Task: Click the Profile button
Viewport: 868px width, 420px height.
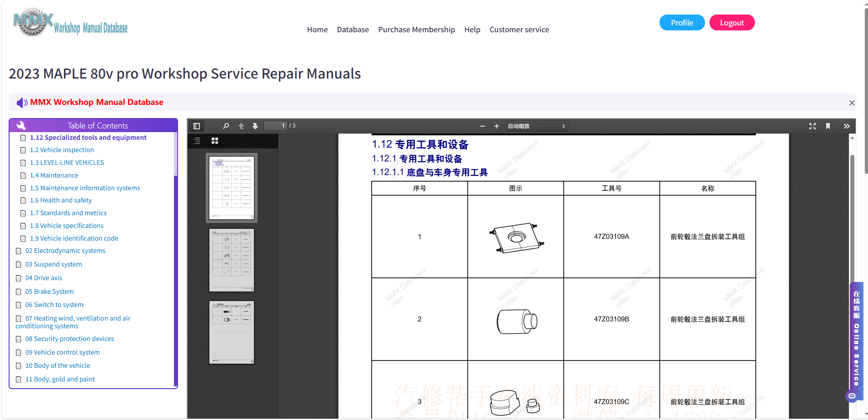Action: point(682,23)
